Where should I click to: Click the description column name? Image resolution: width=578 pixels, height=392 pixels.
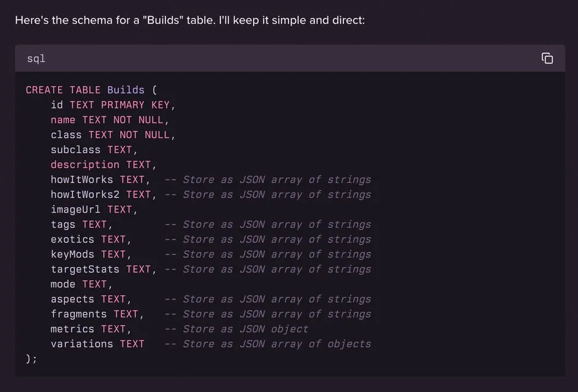[x=85, y=165]
